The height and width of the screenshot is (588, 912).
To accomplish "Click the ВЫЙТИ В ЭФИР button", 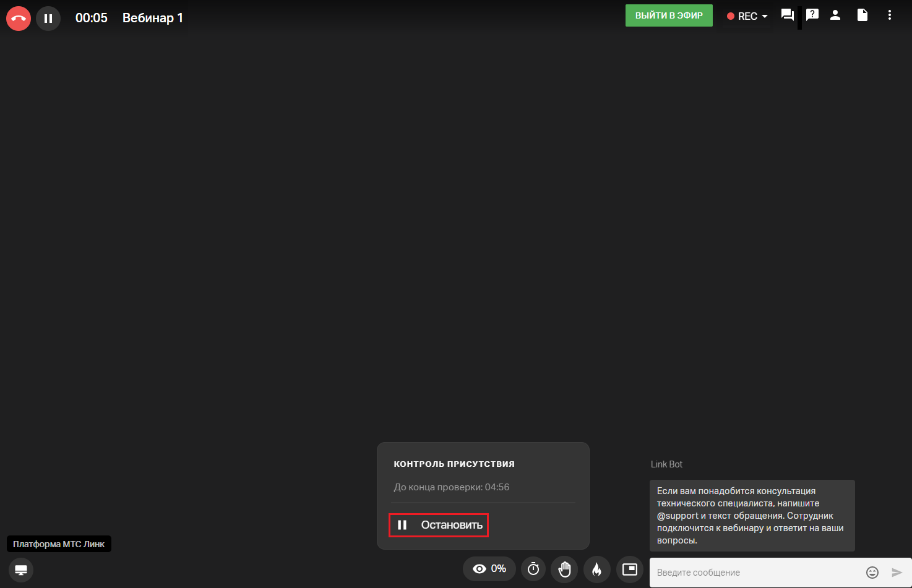I will [x=669, y=15].
